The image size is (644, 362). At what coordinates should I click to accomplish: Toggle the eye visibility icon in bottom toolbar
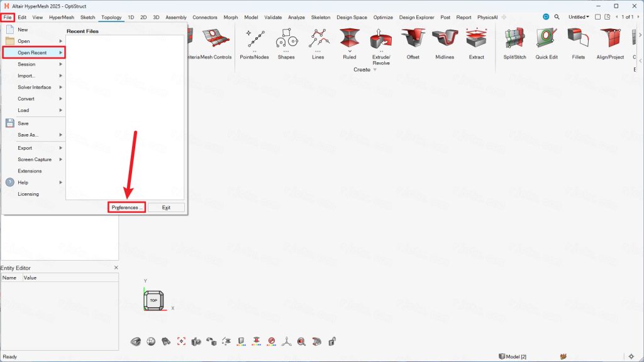(135, 341)
